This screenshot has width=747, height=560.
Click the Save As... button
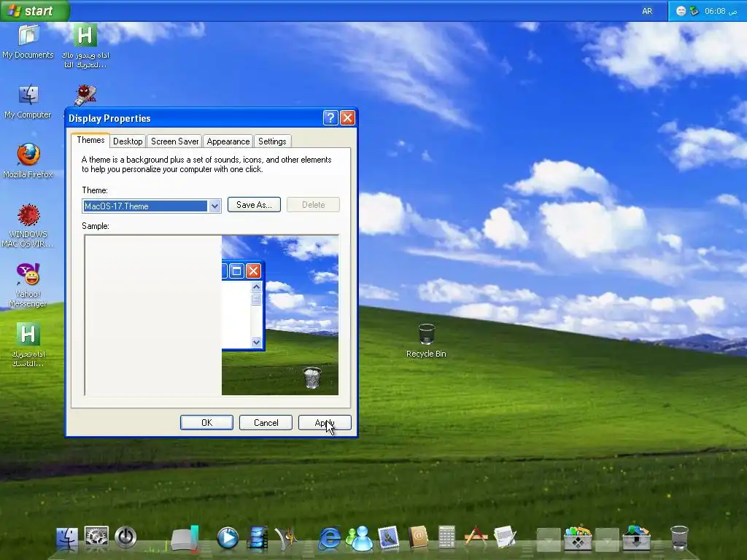click(x=254, y=205)
